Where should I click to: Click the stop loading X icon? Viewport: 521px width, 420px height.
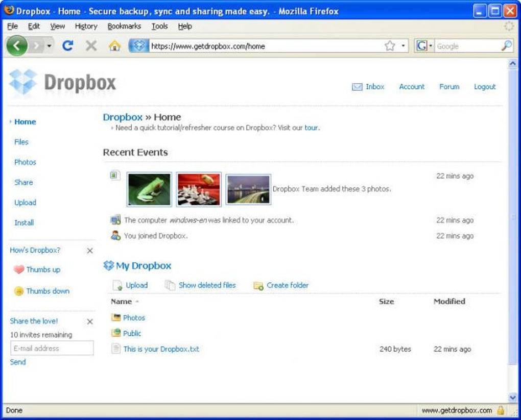pos(91,45)
